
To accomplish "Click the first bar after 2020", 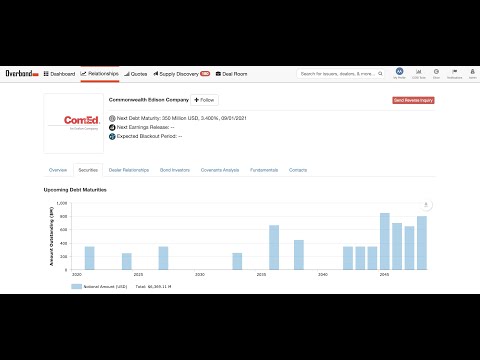I will (90, 258).
